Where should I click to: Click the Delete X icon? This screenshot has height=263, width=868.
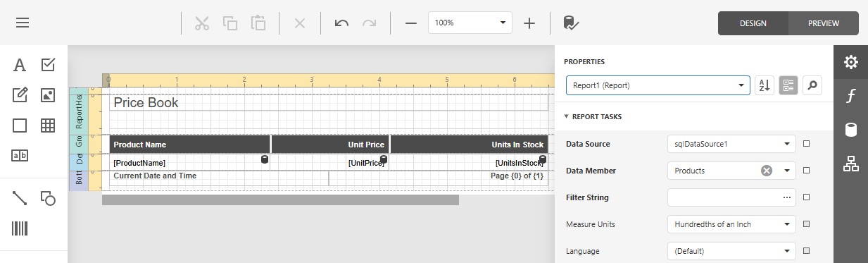[300, 23]
